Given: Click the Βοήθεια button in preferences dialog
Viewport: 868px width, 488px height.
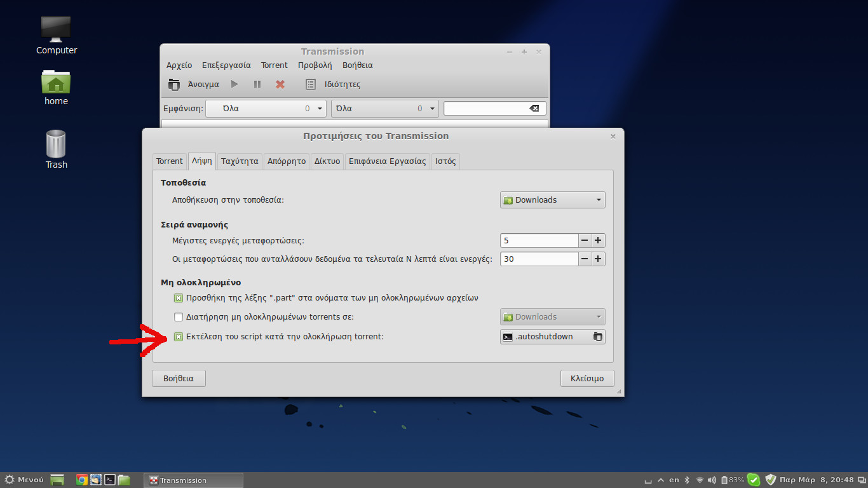Looking at the screenshot, I should 179,378.
